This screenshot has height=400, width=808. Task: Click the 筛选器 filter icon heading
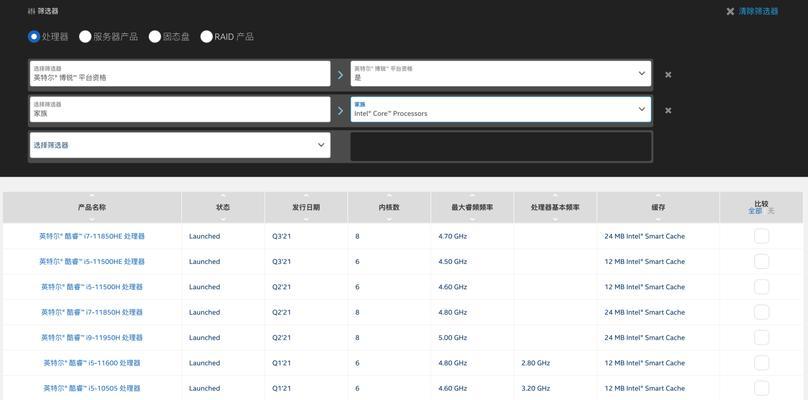(x=42, y=10)
